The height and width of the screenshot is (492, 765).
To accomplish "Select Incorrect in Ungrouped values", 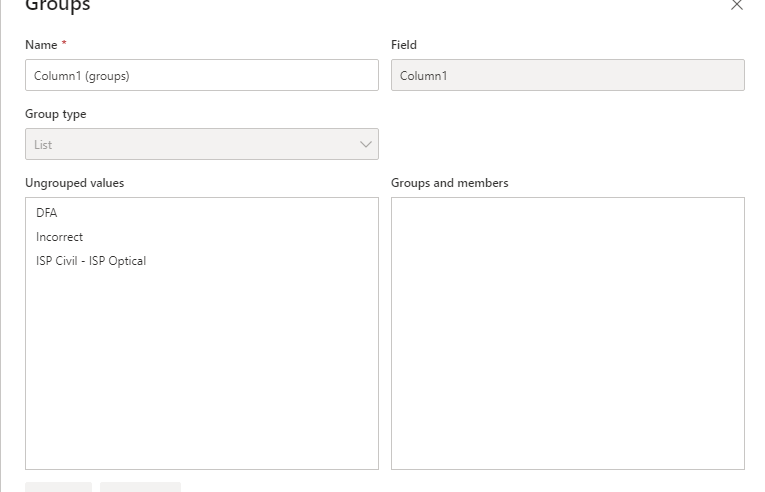I will point(59,237).
